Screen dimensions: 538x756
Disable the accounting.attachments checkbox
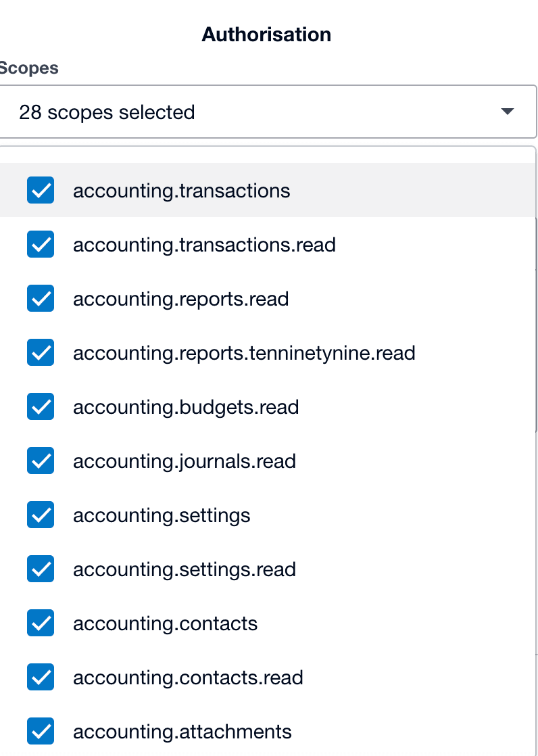[41, 731]
